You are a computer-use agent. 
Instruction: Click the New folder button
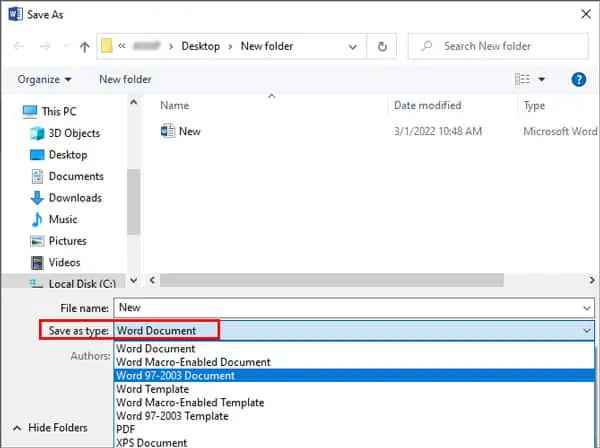click(125, 79)
